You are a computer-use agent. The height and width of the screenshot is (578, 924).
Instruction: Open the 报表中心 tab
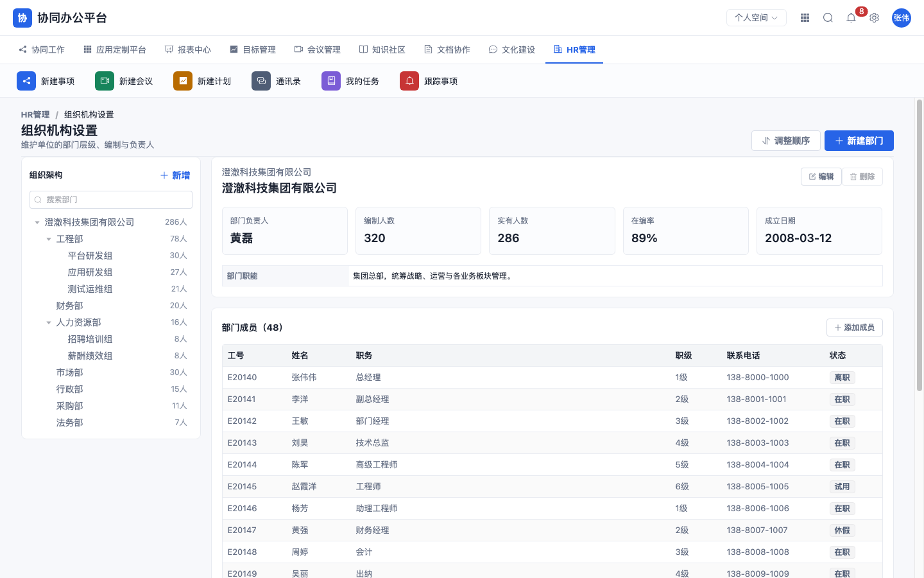click(188, 49)
